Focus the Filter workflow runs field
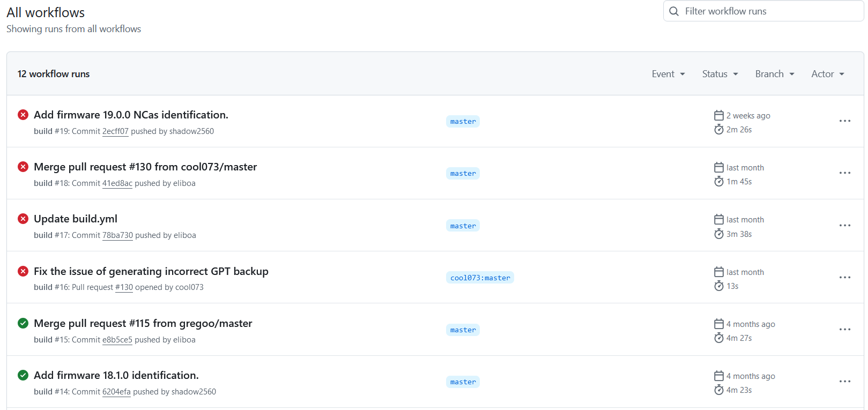 [x=763, y=11]
